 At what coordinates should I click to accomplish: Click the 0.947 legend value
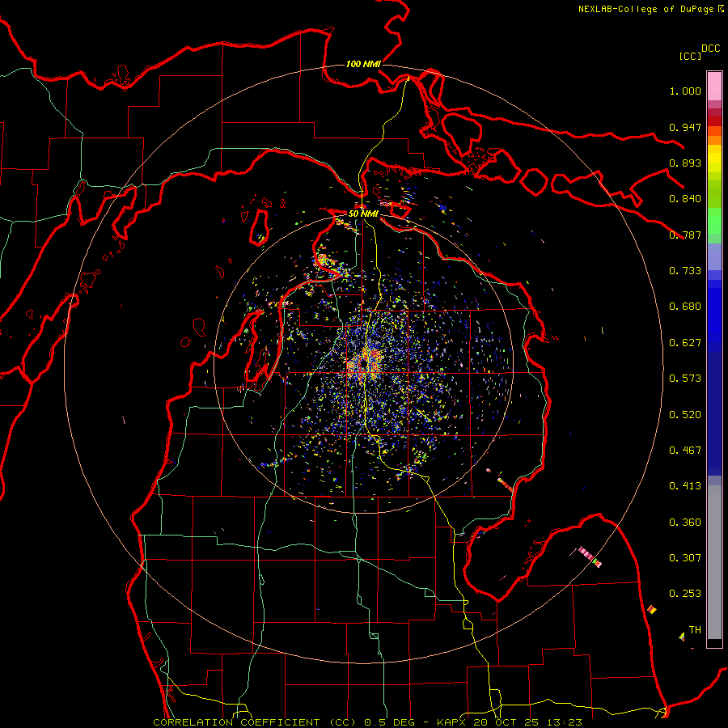685,127
